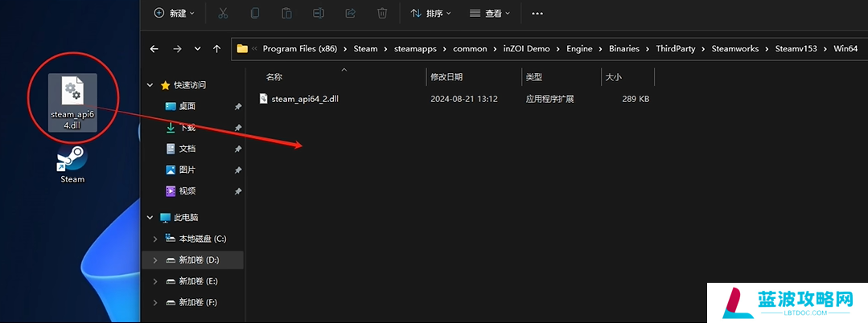868x323 pixels.
Task: Click the steam_api64_2.dll file icon
Action: point(264,99)
